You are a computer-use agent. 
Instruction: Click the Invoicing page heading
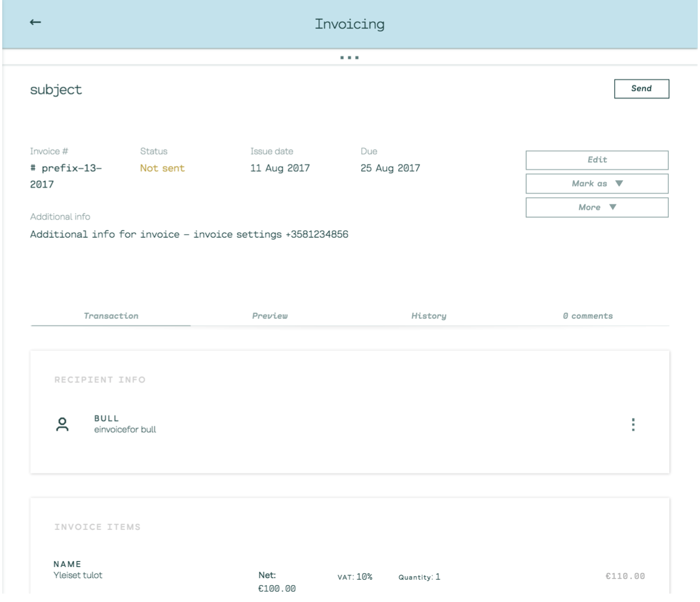(x=349, y=24)
